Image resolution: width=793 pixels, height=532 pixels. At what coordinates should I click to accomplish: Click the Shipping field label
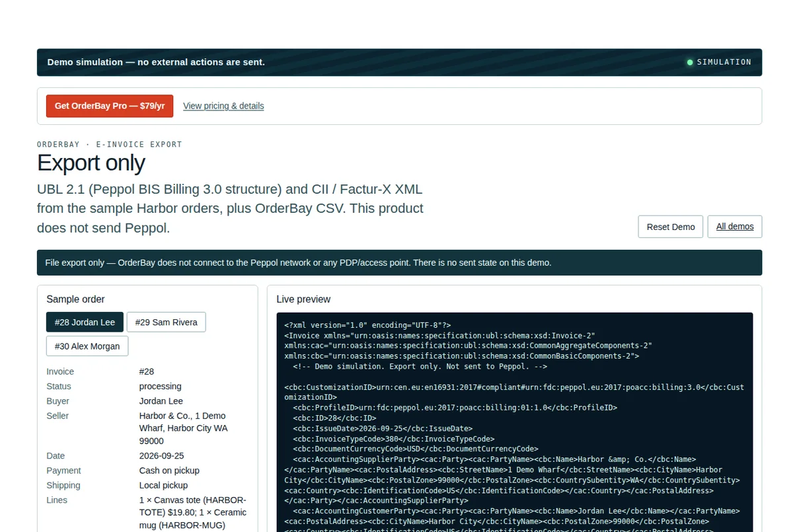(63, 485)
